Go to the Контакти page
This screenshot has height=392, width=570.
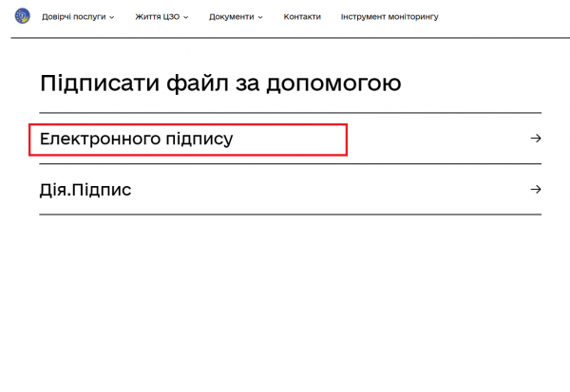point(302,17)
